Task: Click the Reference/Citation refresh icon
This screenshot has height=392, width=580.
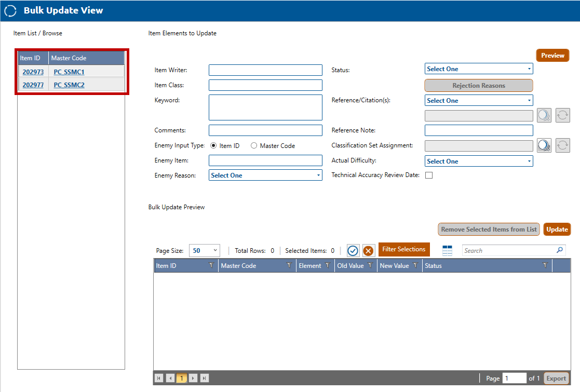Action: pos(562,115)
